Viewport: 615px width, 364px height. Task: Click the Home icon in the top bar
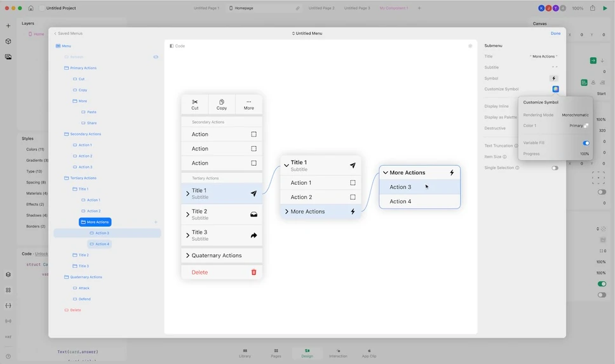[x=31, y=8]
